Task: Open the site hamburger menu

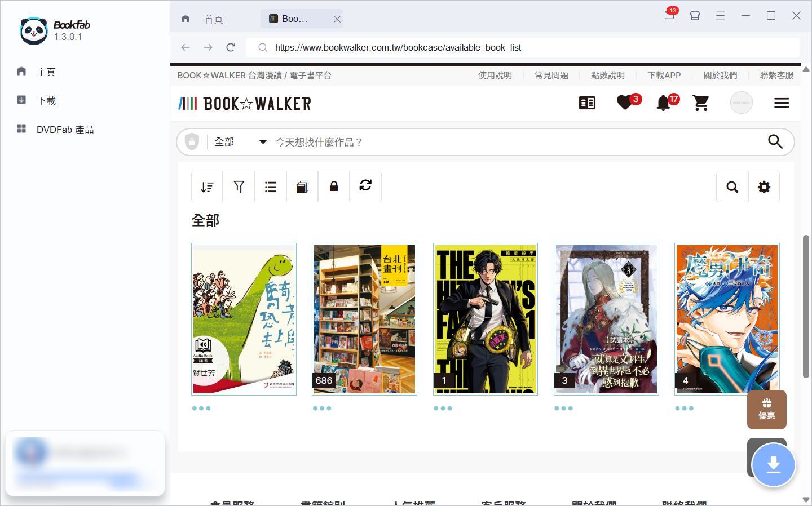Action: coord(782,103)
